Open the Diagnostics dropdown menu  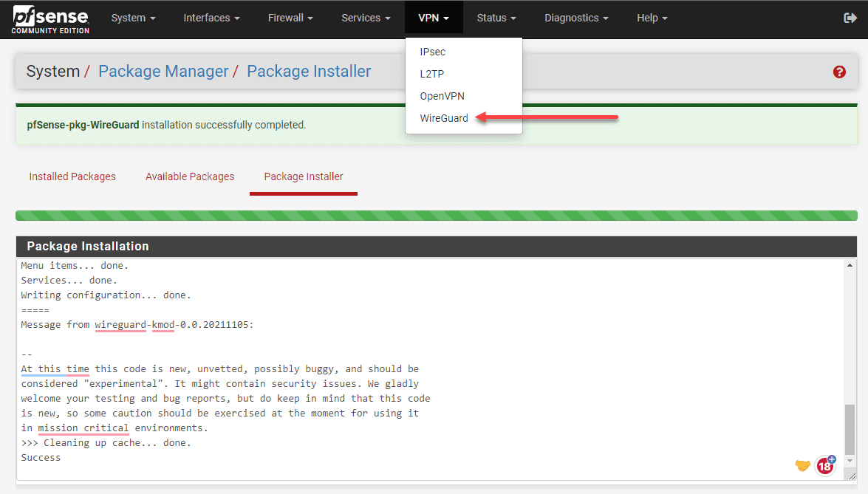coord(576,18)
